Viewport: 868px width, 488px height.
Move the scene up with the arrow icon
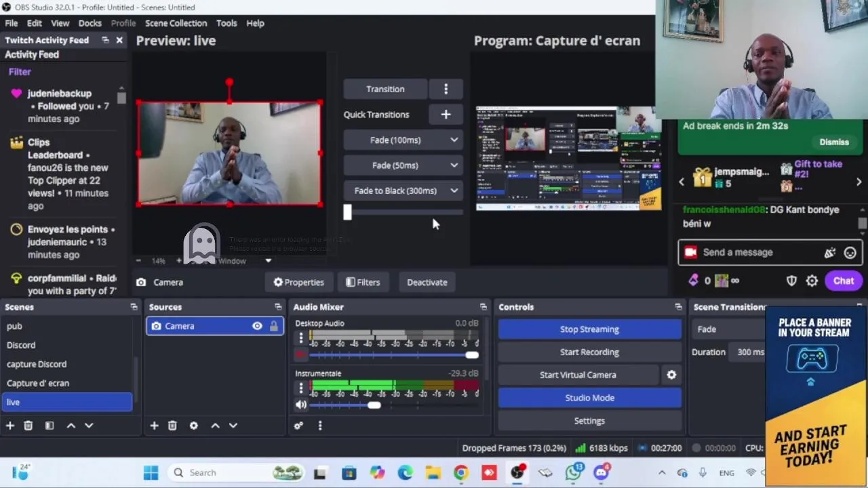pyautogui.click(x=71, y=426)
